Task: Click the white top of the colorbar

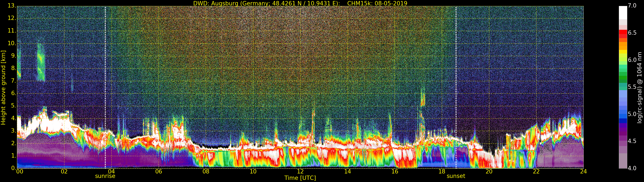Action: pyautogui.click(x=623, y=12)
